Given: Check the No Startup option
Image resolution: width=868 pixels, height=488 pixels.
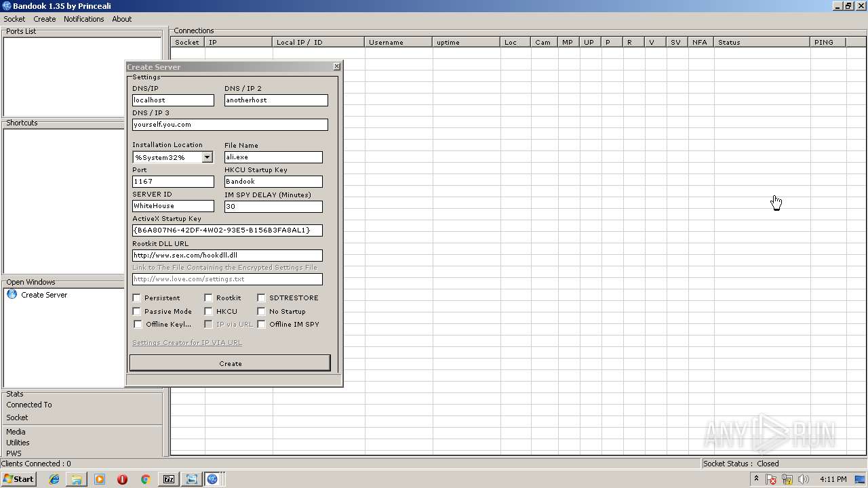Looking at the screenshot, I should (261, 311).
